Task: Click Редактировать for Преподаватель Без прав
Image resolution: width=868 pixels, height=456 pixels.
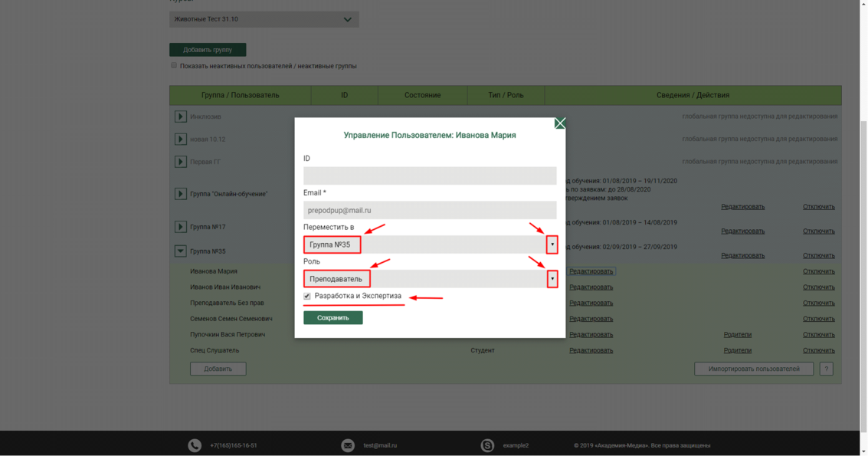Action: pos(591,303)
